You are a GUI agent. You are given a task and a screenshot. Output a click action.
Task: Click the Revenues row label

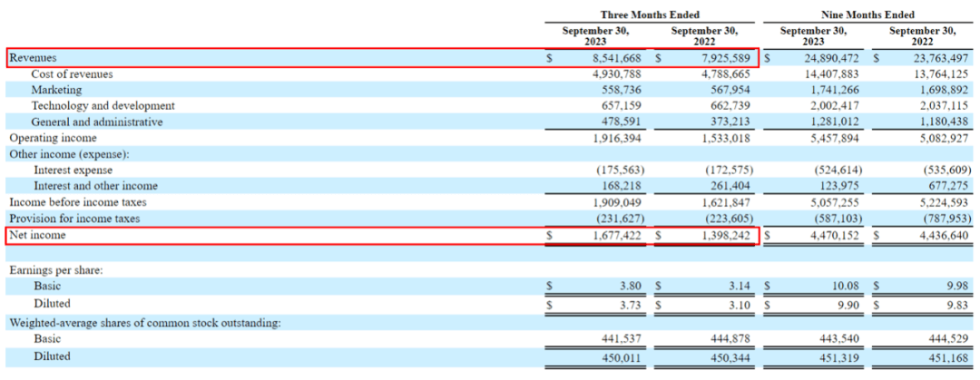coord(33,57)
